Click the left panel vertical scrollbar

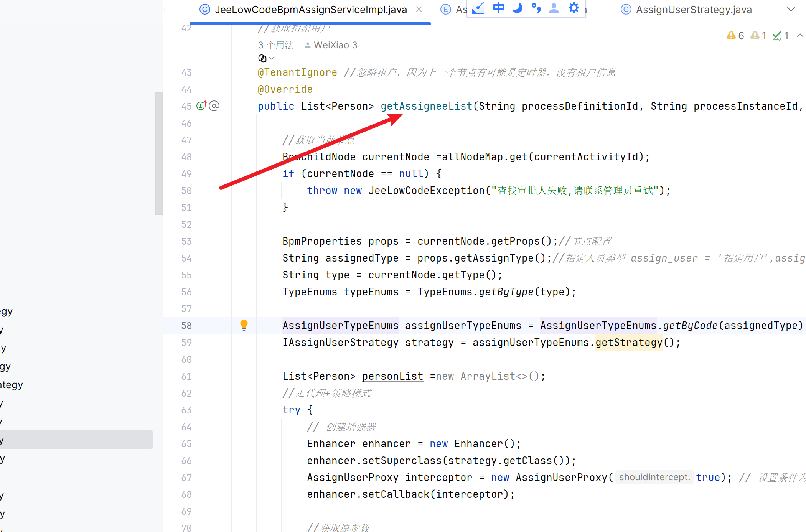coord(159,153)
